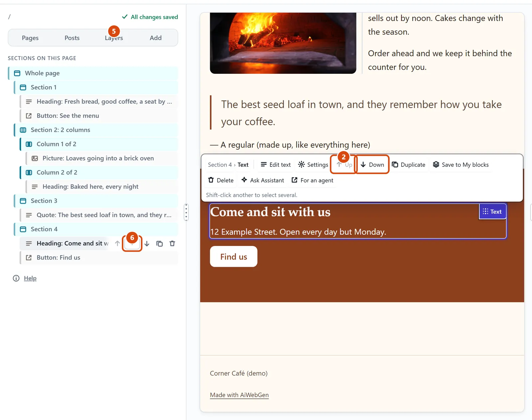Image resolution: width=532 pixels, height=420 pixels.
Task: Click Section 4 in the toolbar breadcrumb
Action: click(220, 165)
